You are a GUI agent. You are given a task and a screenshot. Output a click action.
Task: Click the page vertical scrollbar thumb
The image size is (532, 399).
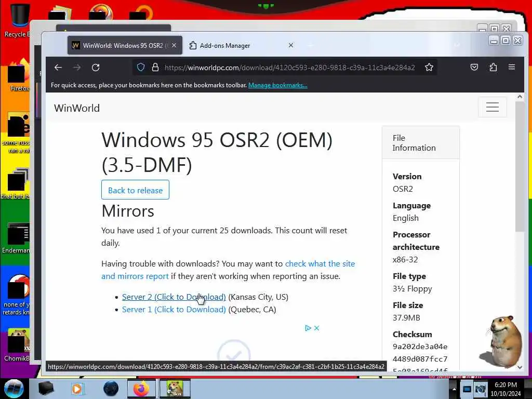click(520, 166)
